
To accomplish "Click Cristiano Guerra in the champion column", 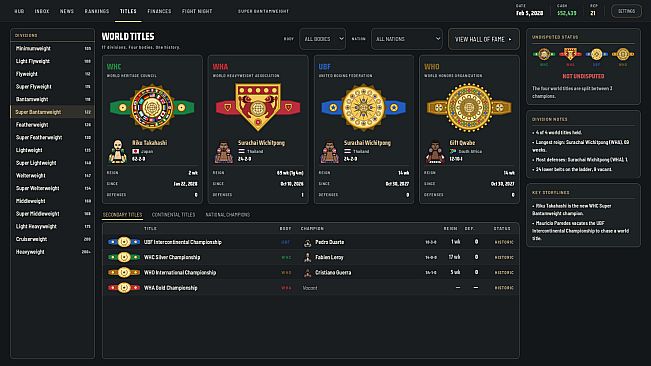I will point(333,273).
